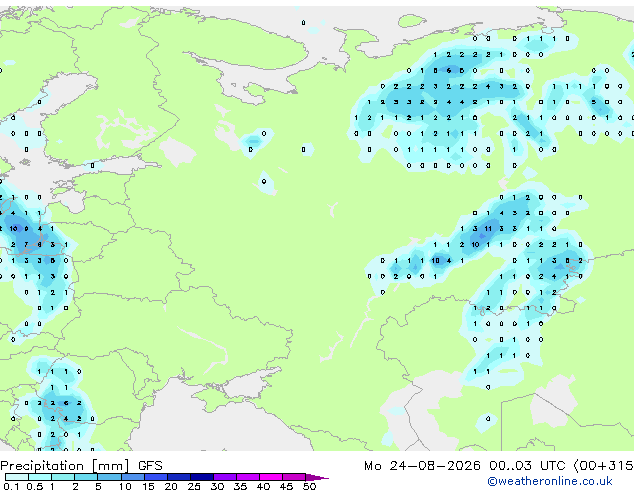
Task: Click the legend label '25'
Action: tap(194, 486)
